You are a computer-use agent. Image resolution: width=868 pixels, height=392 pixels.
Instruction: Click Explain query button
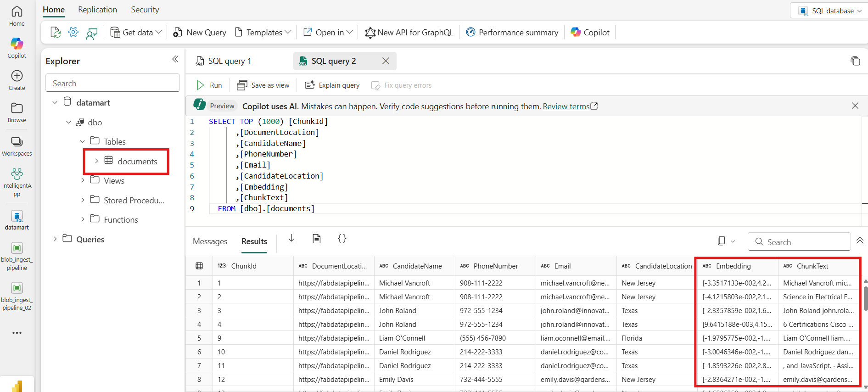point(332,85)
